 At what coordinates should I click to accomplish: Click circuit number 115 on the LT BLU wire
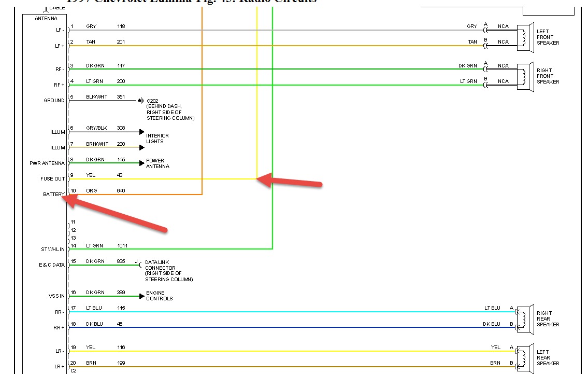pyautogui.click(x=121, y=308)
